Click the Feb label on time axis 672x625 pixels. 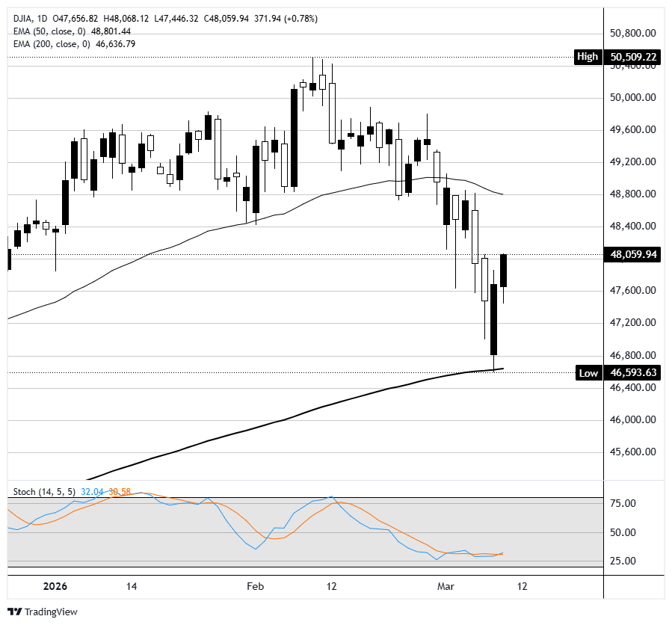point(256,586)
